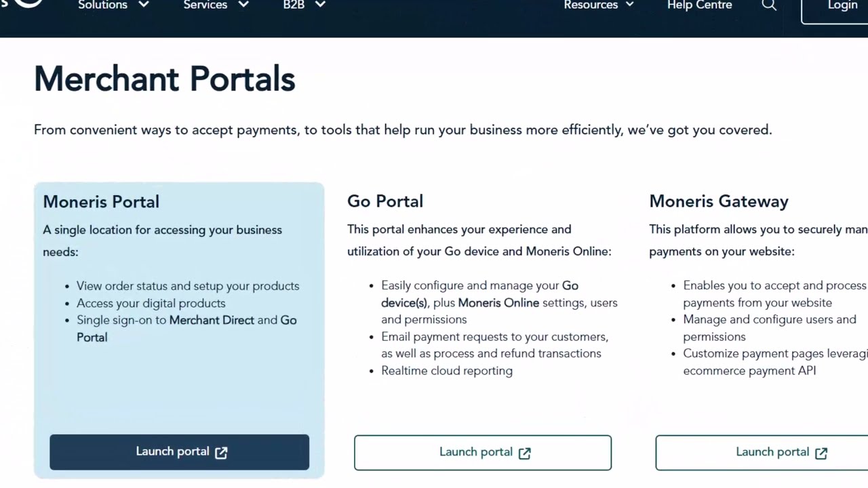Click 'Merchant Direct' bold text
The height and width of the screenshot is (488, 868).
pyautogui.click(x=212, y=320)
